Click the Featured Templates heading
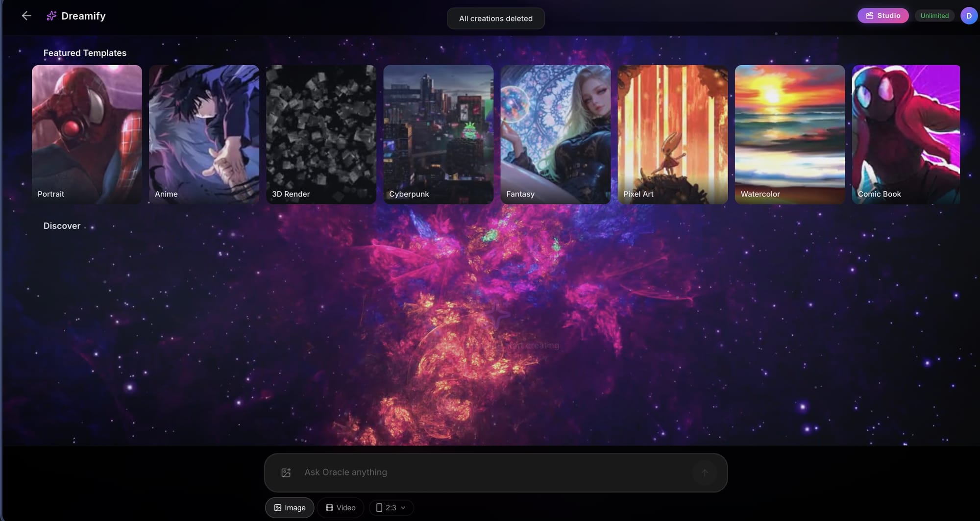Viewport: 980px width, 521px height. [x=85, y=53]
